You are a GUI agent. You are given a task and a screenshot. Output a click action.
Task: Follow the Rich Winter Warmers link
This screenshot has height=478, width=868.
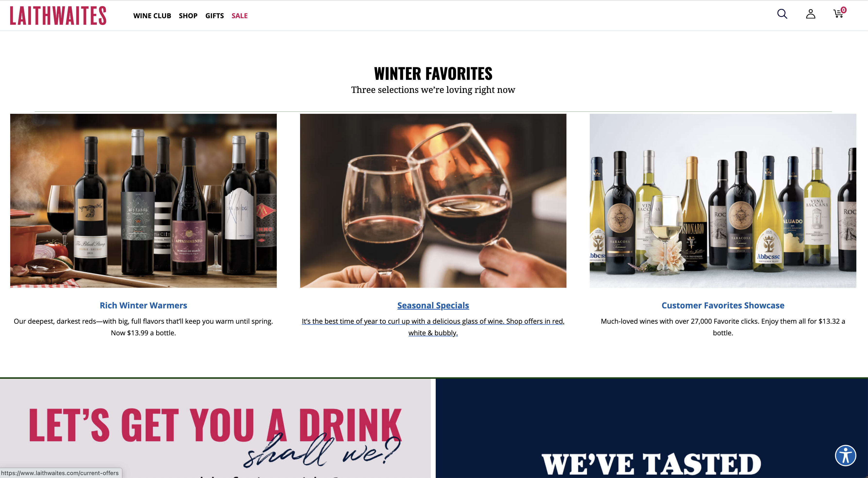coord(143,305)
